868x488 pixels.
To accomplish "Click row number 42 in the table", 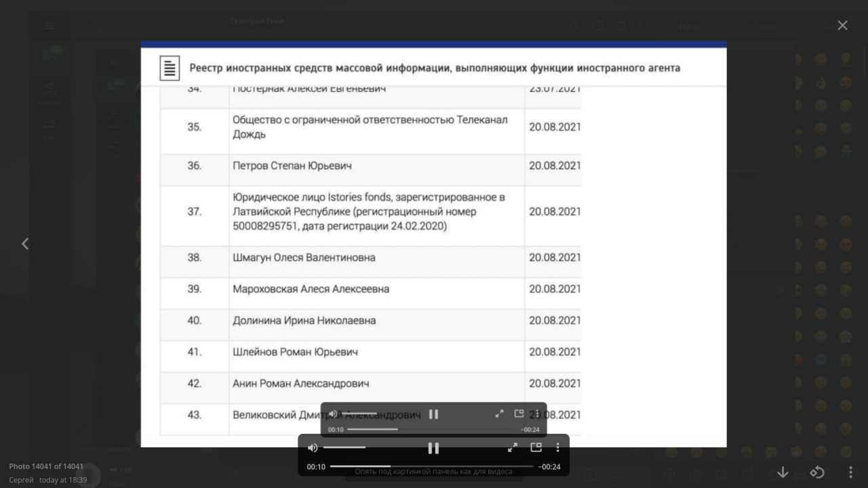I will 195,384.
